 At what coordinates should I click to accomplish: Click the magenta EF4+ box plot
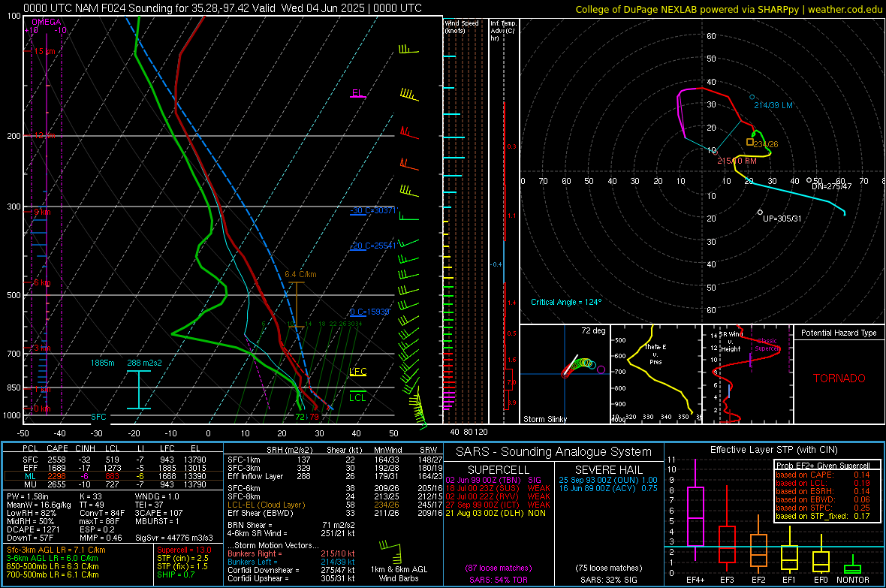pyautogui.click(x=695, y=511)
